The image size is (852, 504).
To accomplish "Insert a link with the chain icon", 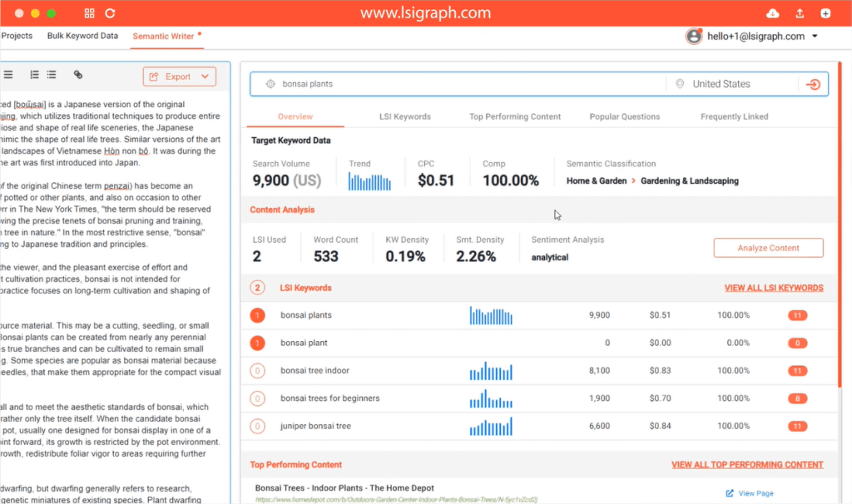I will click(78, 75).
